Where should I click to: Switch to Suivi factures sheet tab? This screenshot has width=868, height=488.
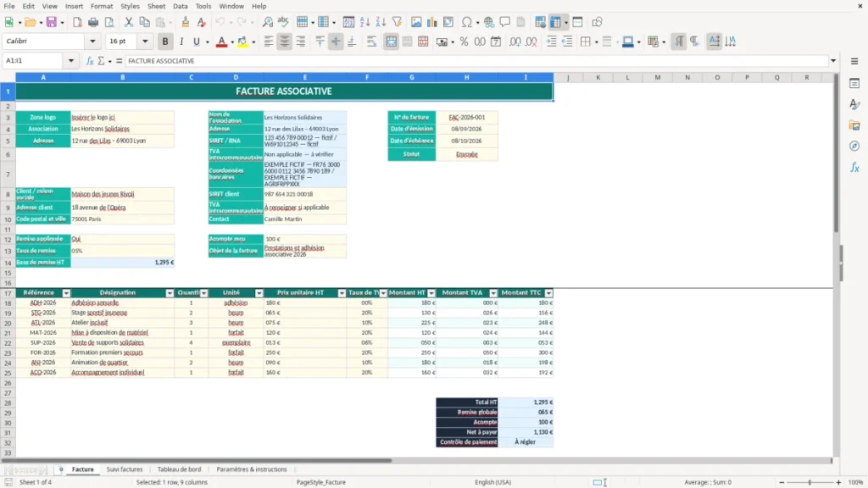click(125, 469)
